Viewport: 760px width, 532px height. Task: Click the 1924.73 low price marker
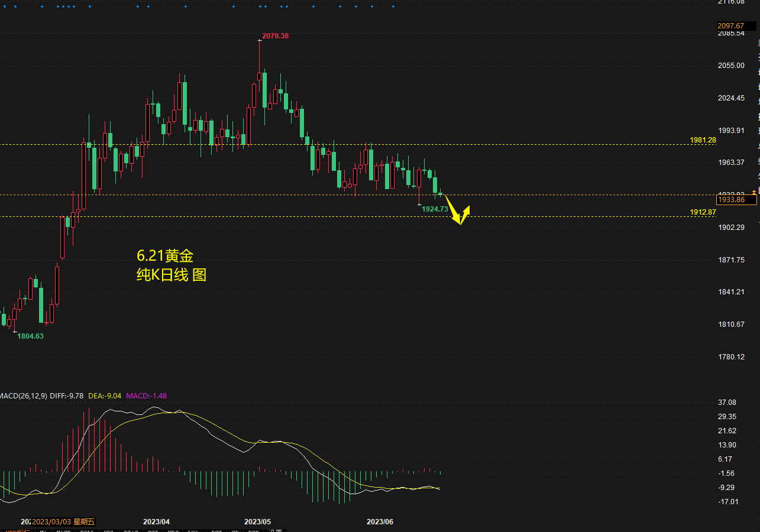click(435, 209)
